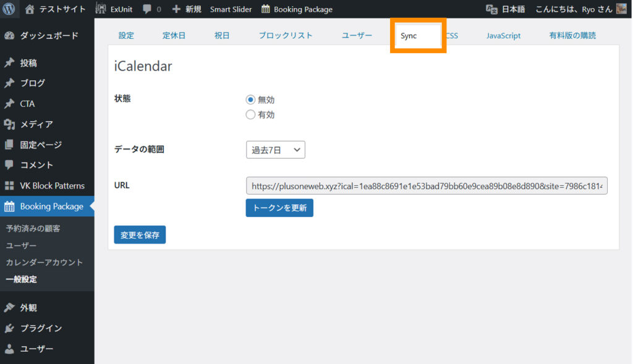Click the home icon beside テストサイト
633x364 pixels.
30,9
